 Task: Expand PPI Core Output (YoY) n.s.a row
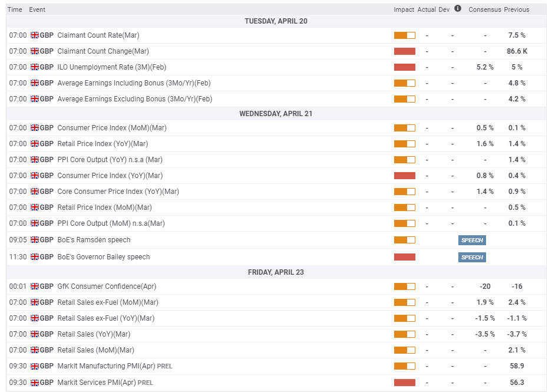click(x=110, y=160)
